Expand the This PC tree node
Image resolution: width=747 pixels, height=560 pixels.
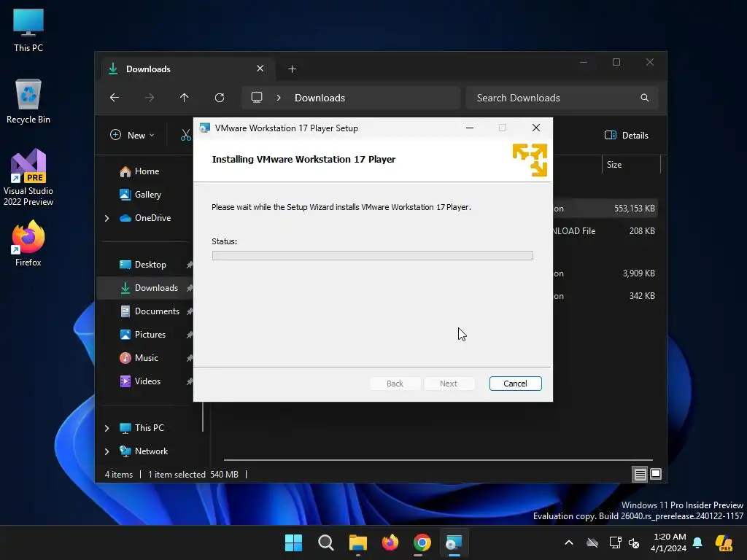(x=107, y=428)
